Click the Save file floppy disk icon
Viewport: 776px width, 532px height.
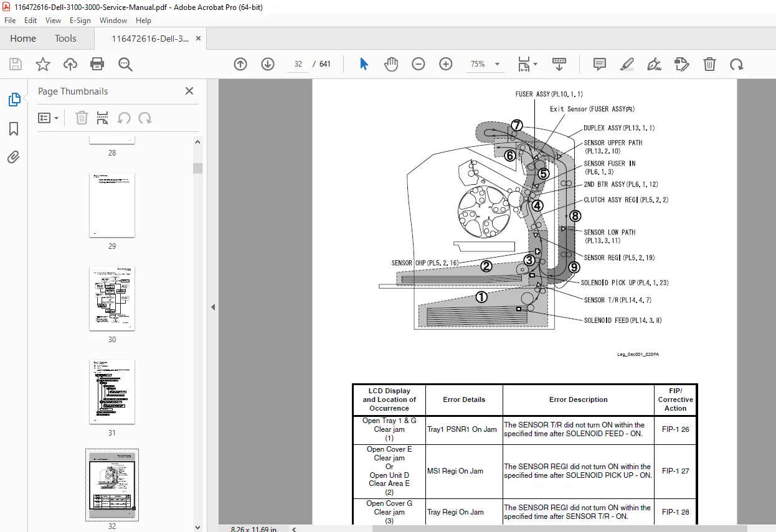click(16, 64)
